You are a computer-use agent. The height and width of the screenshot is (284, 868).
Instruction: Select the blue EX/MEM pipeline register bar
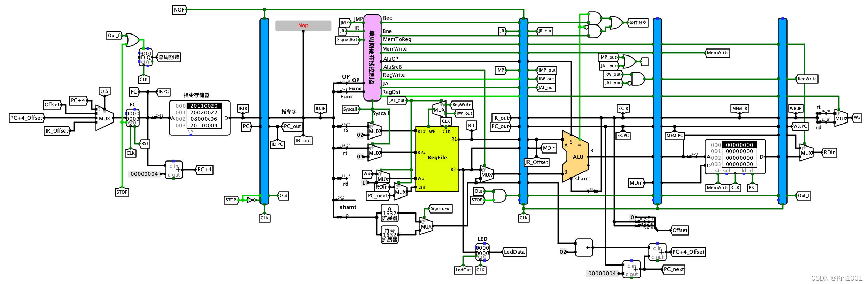pos(657,111)
